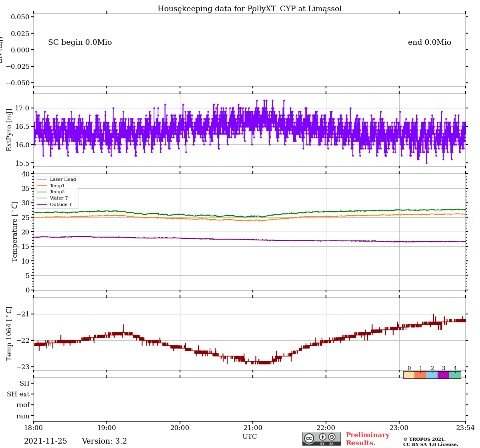Screen dimensions: 480x448
Task: Select the light blue status swatch labeled 2
Action: (x=432, y=375)
